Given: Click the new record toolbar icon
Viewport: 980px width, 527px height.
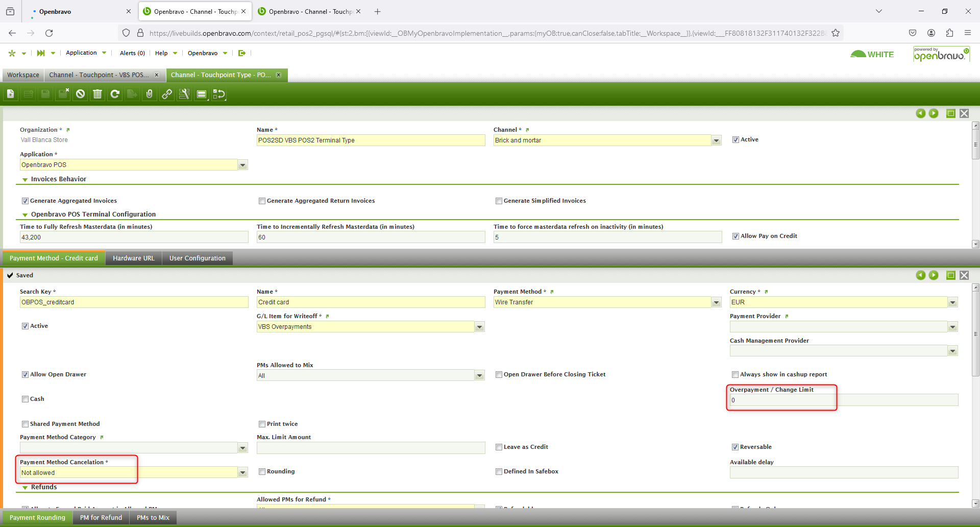Looking at the screenshot, I should coord(11,94).
